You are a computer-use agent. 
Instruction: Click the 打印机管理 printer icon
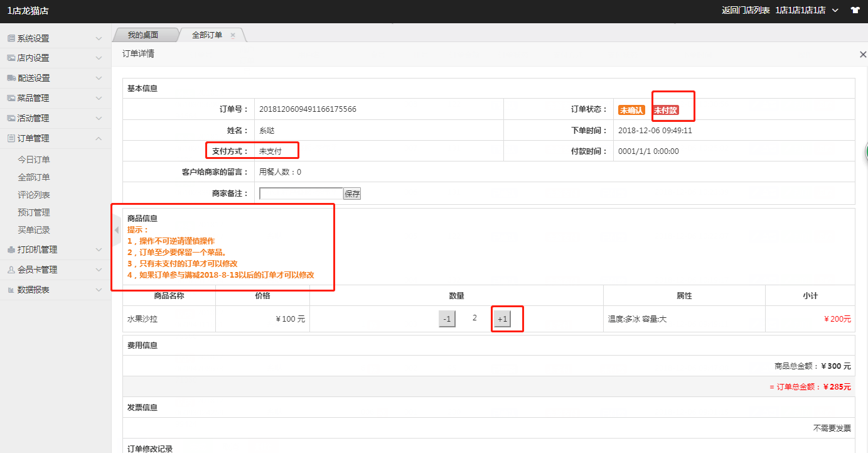[x=11, y=249]
